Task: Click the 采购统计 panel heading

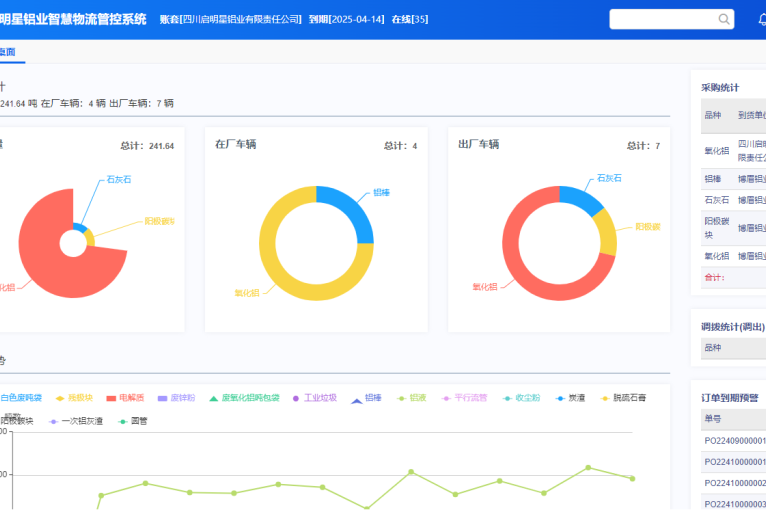Action: (720, 87)
